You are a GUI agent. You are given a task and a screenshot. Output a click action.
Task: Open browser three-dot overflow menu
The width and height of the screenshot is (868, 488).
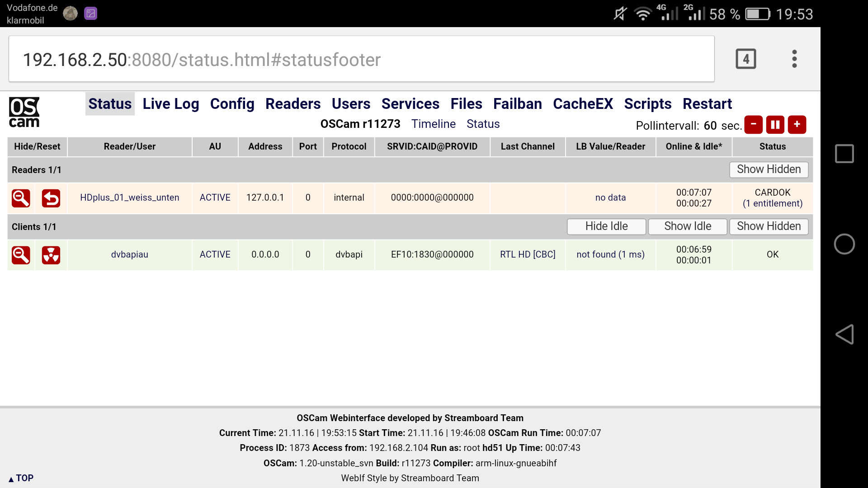(x=794, y=59)
